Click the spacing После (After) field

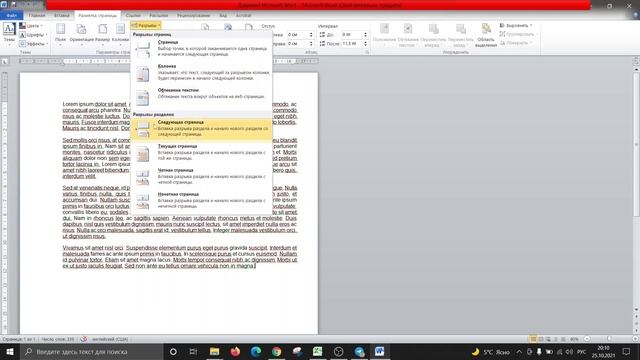tap(352, 43)
